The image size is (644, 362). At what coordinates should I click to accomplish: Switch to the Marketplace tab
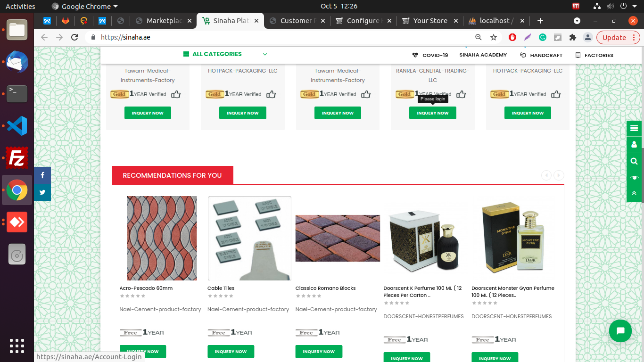pyautogui.click(x=164, y=21)
